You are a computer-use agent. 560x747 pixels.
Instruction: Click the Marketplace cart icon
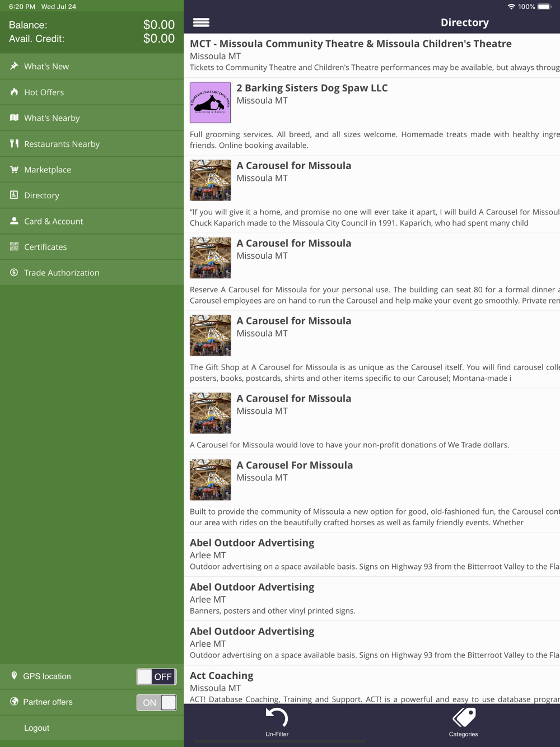pyautogui.click(x=14, y=169)
